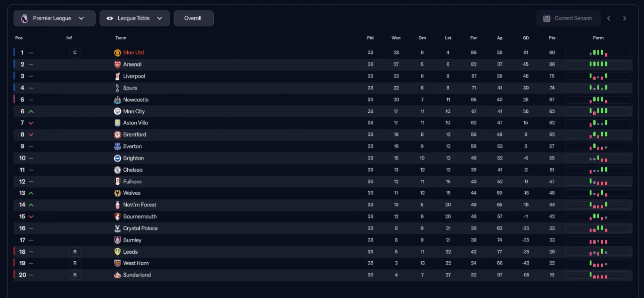Click the Wolves club badge icon
Viewport: 644px width, 298px height.
tap(117, 193)
